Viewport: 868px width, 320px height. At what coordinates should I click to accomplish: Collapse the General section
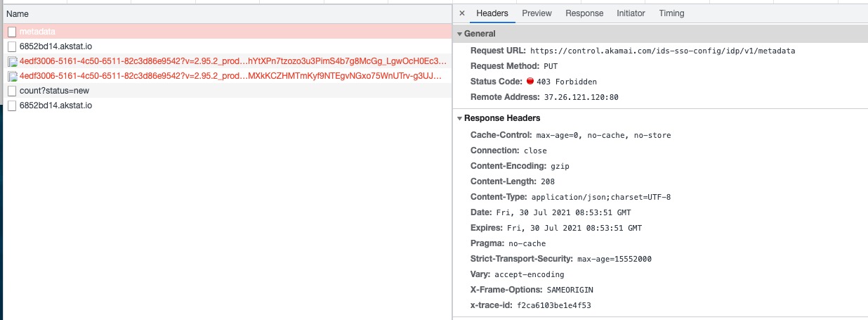(x=460, y=34)
